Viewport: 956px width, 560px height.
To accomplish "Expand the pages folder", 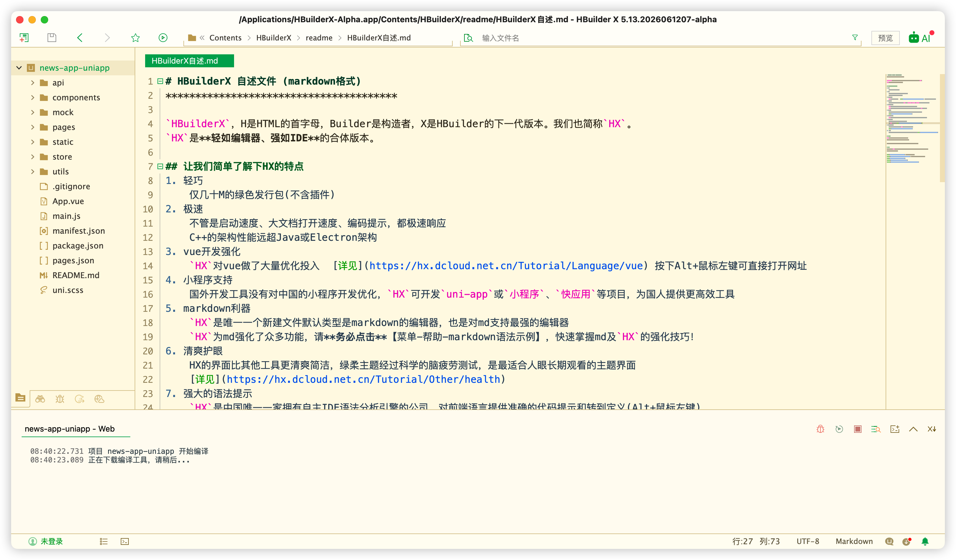I will 33,127.
